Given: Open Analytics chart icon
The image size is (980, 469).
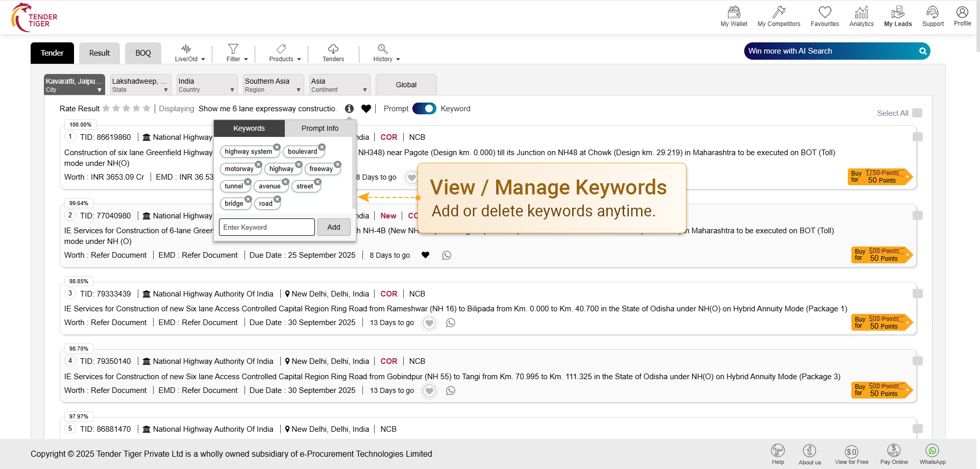Looking at the screenshot, I should click(861, 12).
